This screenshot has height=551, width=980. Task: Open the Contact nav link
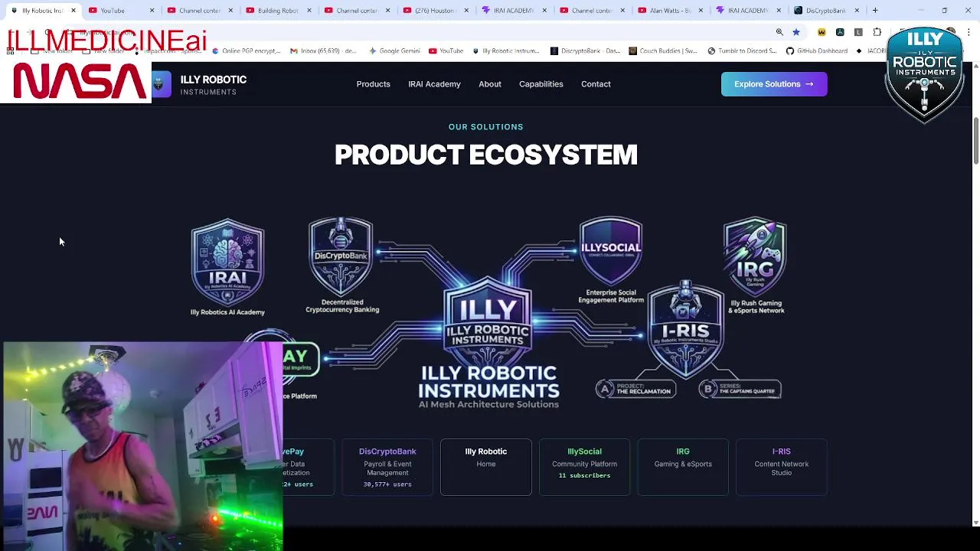(596, 84)
